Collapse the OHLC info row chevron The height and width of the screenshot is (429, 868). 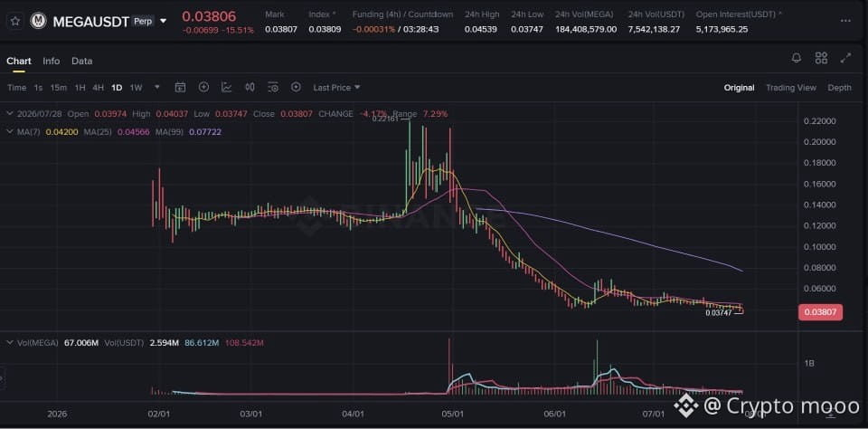pos(9,114)
